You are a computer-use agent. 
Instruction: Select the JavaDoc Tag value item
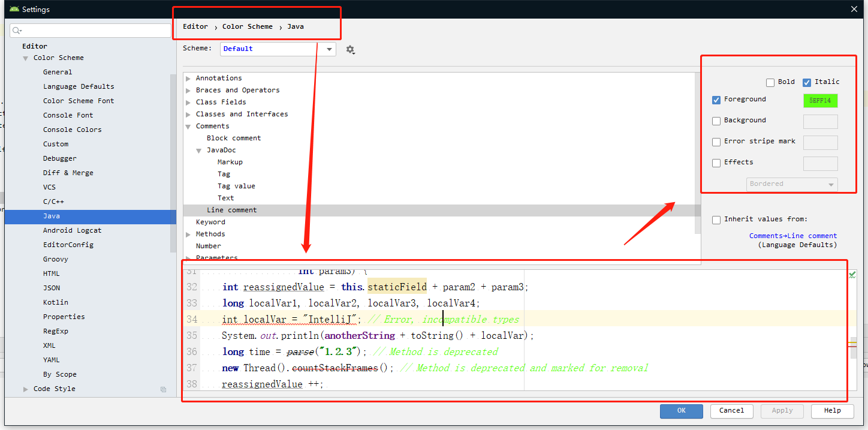tap(236, 187)
